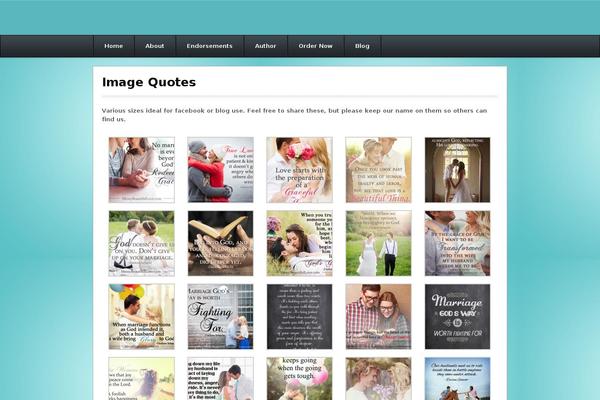Open the 'God doesn't give up on you' thumbnail
This screenshot has width=600, height=400.
(x=142, y=243)
